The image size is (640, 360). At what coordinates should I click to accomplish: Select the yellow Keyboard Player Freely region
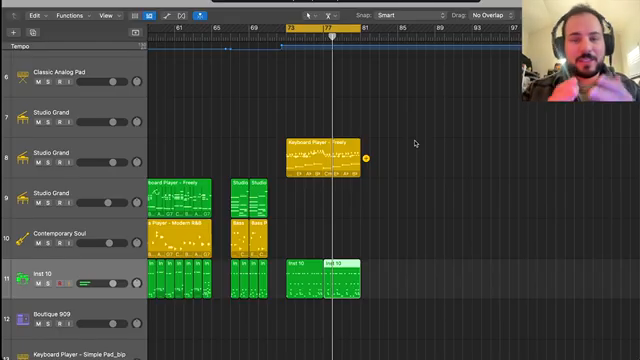tap(323, 158)
